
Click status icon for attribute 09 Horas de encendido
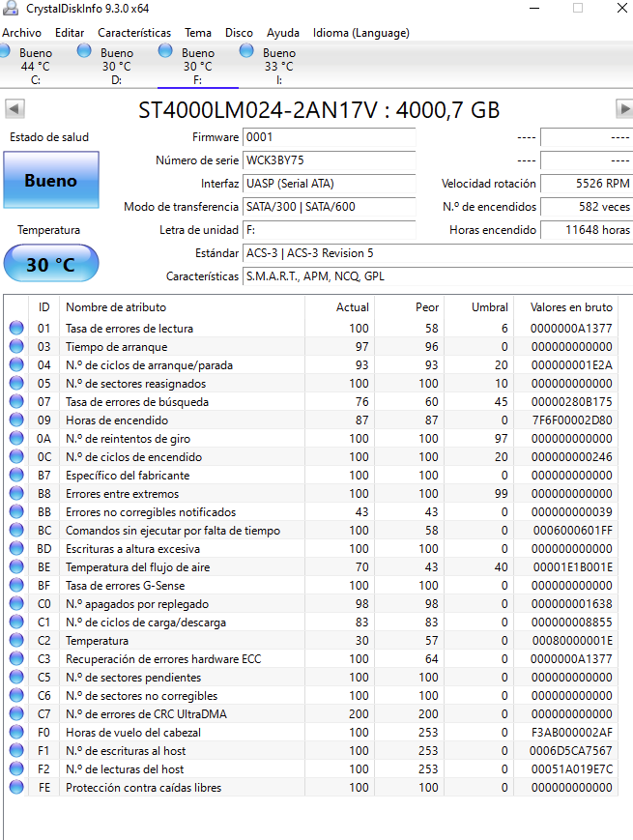pos(16,420)
